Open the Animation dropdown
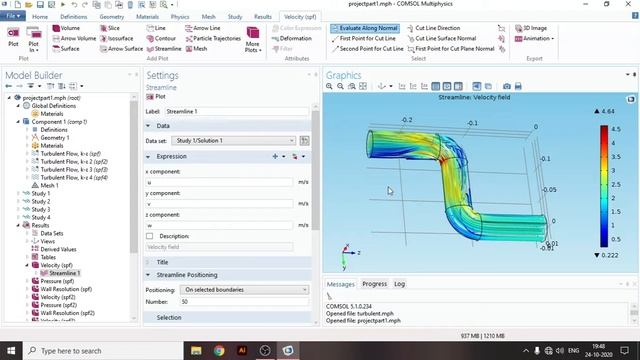The image size is (640, 360). click(534, 38)
